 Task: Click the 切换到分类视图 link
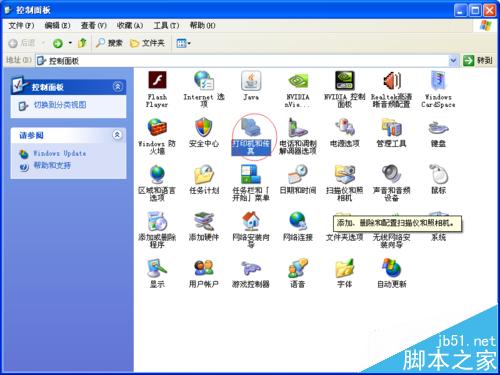pyautogui.click(x=60, y=105)
